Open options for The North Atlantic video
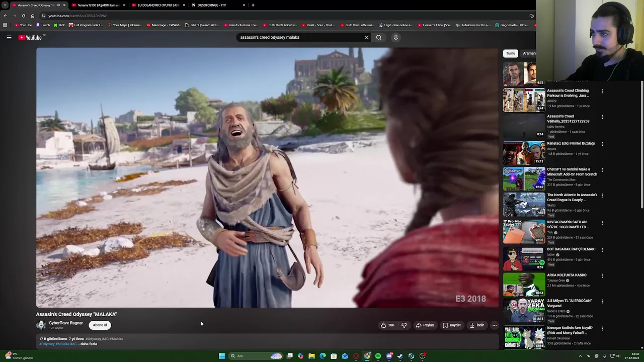This screenshot has width=644, height=362. 602,196
